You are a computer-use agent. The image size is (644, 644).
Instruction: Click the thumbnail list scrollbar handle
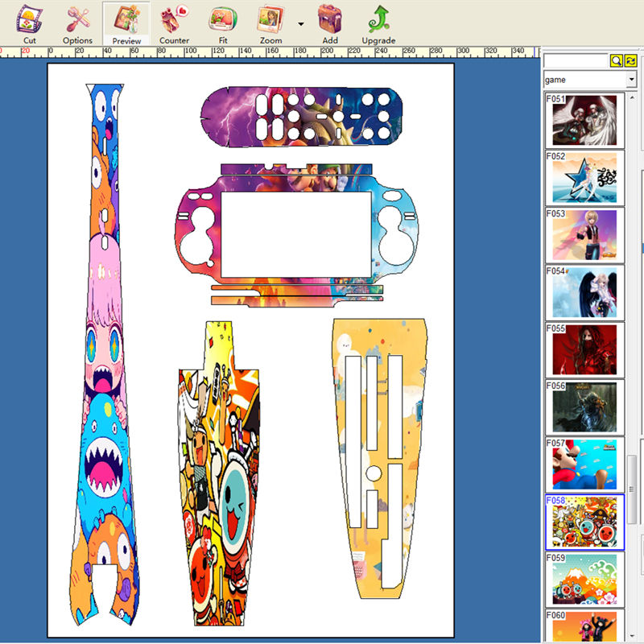[633, 489]
